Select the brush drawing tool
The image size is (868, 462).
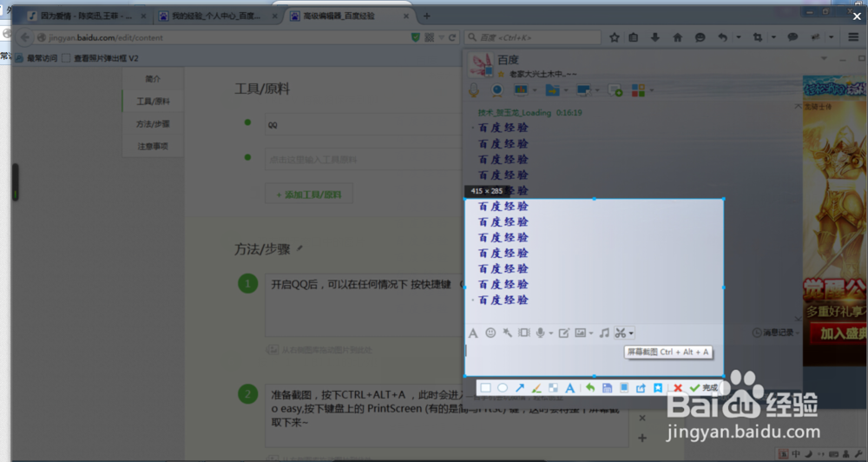tap(536, 388)
